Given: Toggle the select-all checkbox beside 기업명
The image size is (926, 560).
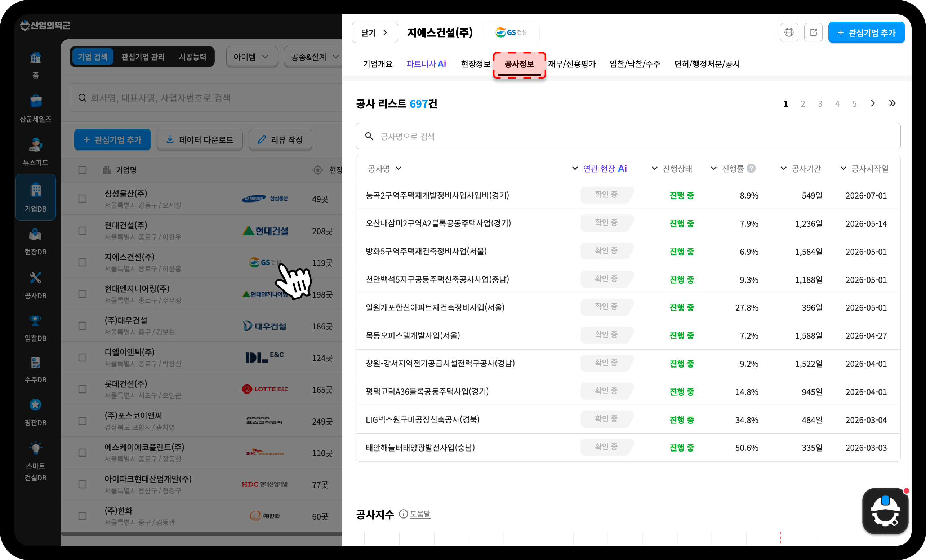Looking at the screenshot, I should (x=82, y=170).
